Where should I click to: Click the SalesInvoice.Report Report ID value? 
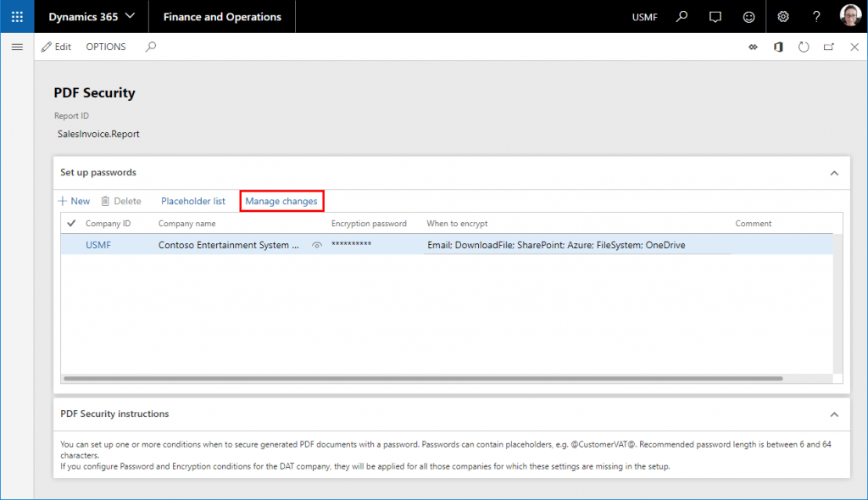98,134
